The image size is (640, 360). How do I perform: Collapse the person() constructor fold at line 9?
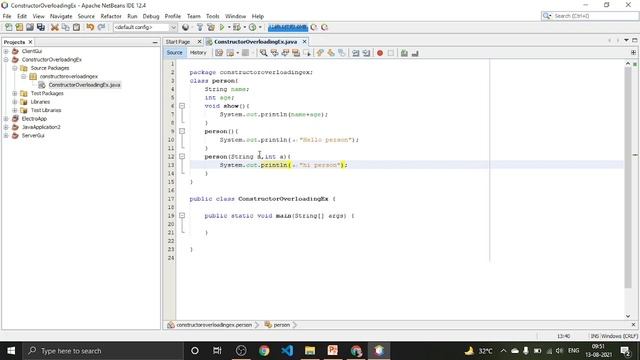pyautogui.click(x=182, y=131)
